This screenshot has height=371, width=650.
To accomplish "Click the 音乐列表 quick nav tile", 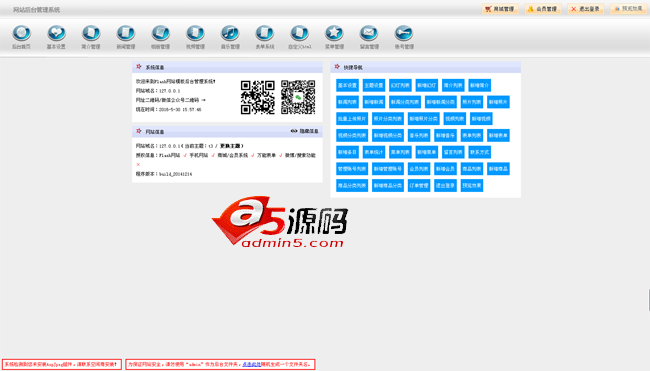I will pos(419,135).
